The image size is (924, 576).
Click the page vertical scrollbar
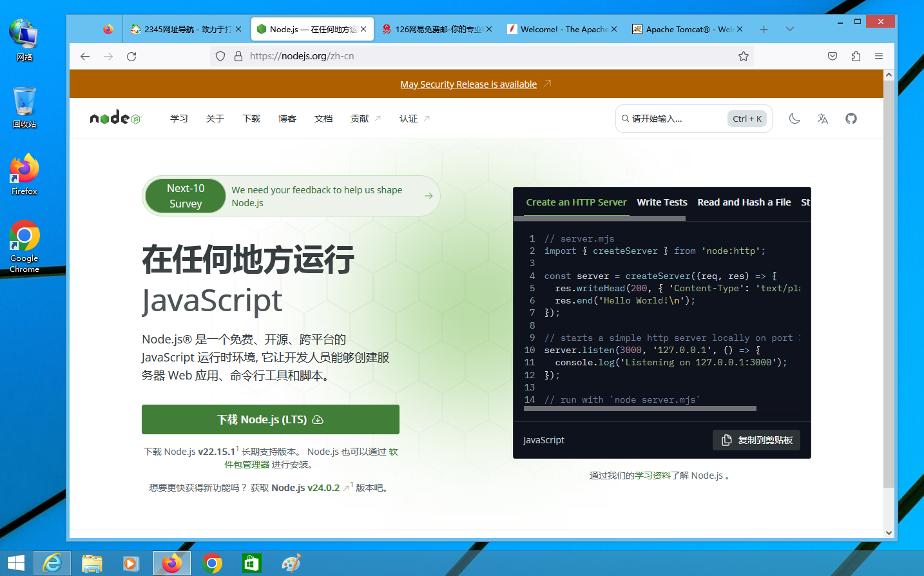pos(889,283)
